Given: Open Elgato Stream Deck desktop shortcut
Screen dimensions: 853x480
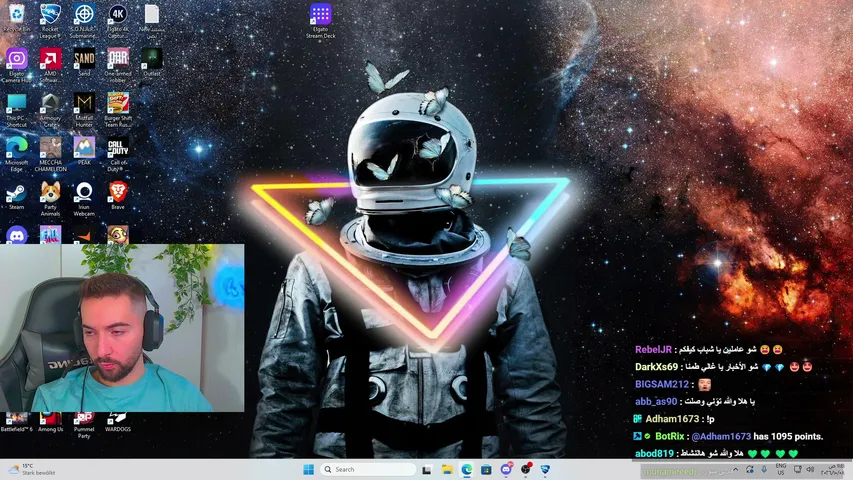Looking at the screenshot, I should pyautogui.click(x=320, y=21).
